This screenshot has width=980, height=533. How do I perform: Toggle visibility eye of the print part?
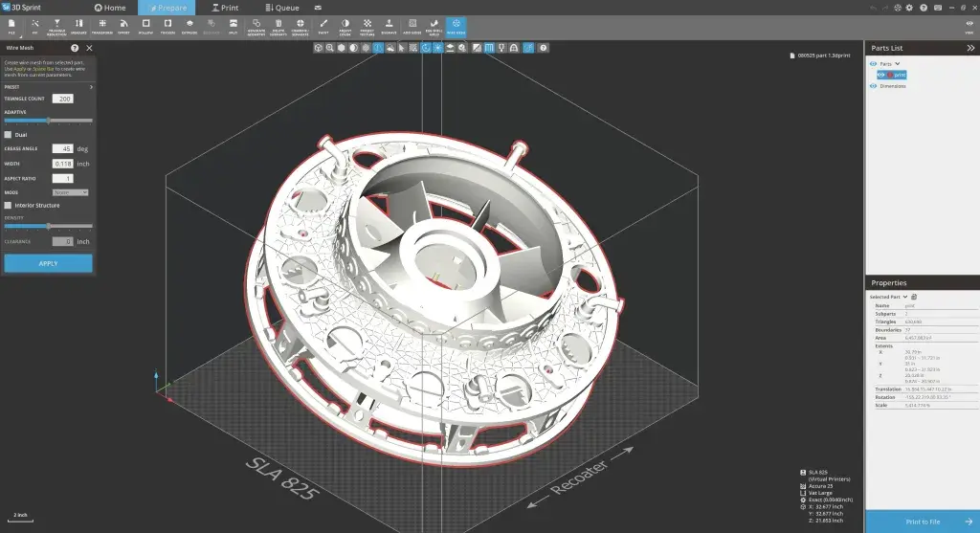tap(881, 75)
